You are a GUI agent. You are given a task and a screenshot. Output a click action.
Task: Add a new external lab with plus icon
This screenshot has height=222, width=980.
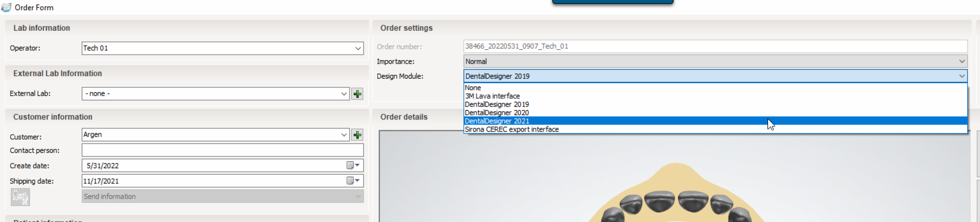pyautogui.click(x=357, y=94)
